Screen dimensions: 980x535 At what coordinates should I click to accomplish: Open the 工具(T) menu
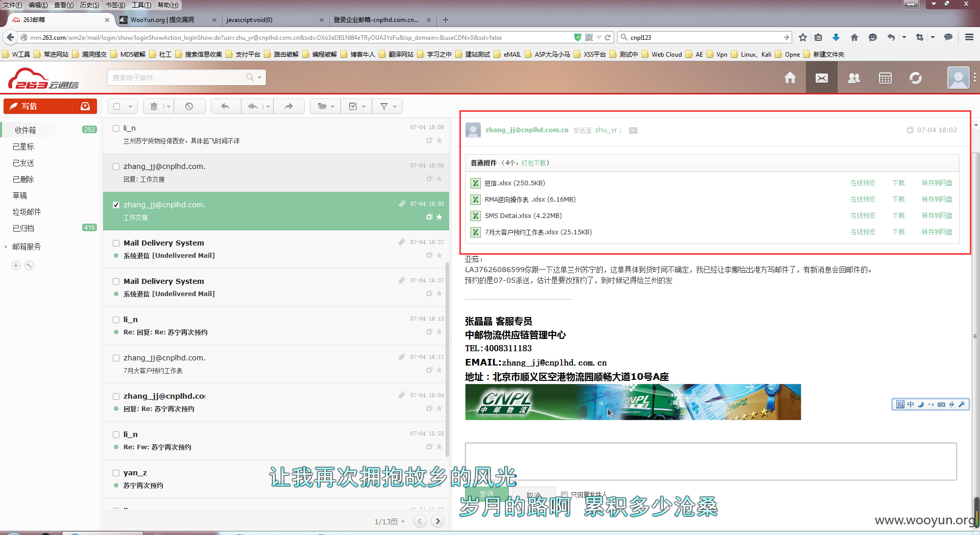(x=141, y=5)
